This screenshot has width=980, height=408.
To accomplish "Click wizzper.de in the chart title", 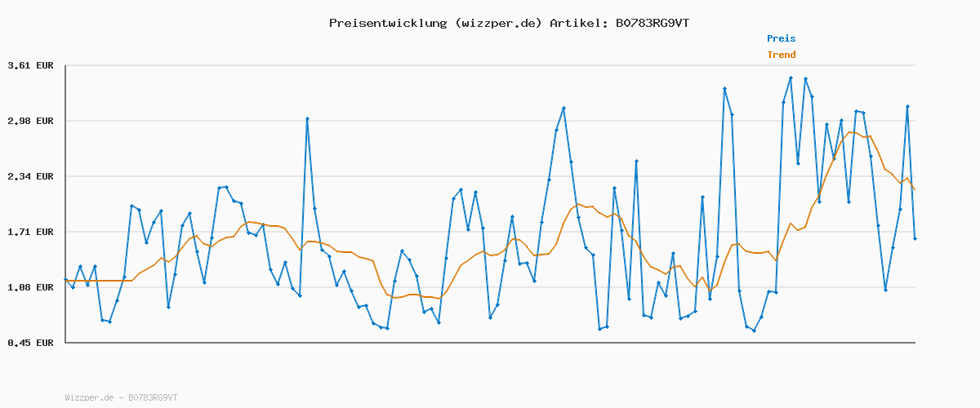I will 496,23.
